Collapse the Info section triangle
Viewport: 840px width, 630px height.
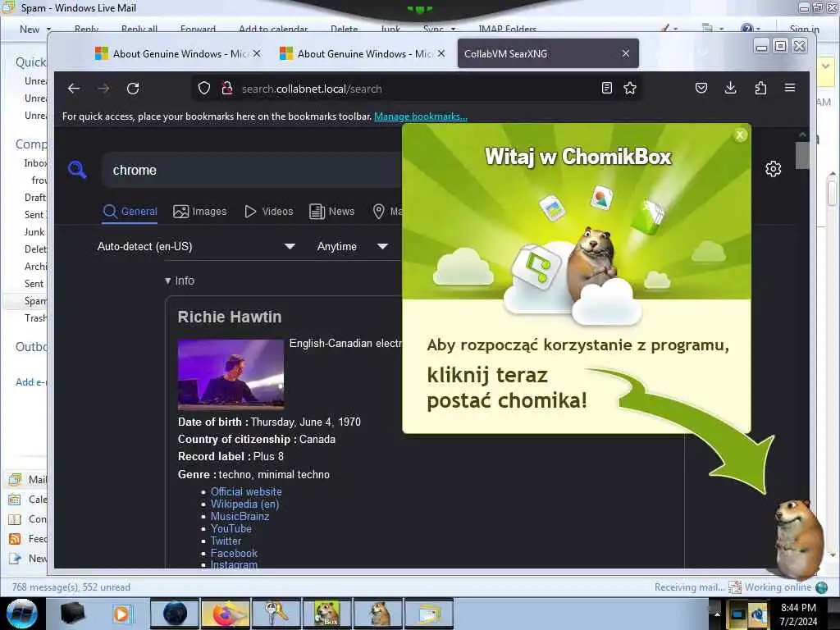click(167, 281)
